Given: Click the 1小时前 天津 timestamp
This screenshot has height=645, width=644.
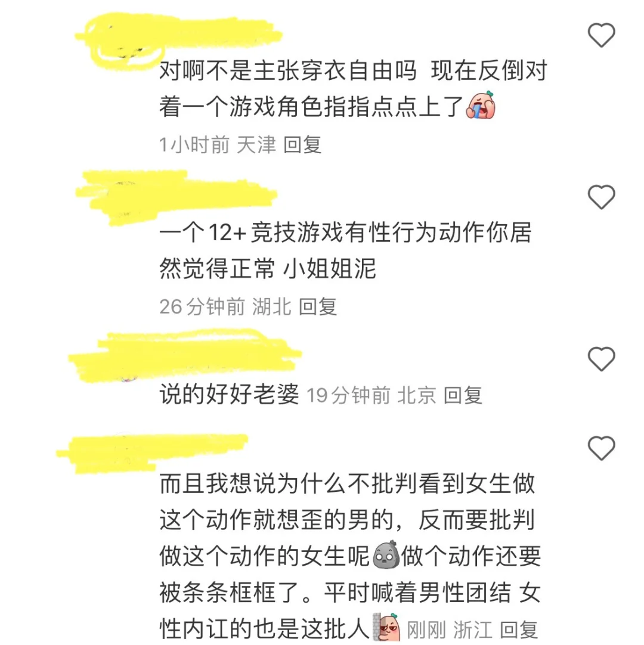Looking at the screenshot, I should click(218, 145).
